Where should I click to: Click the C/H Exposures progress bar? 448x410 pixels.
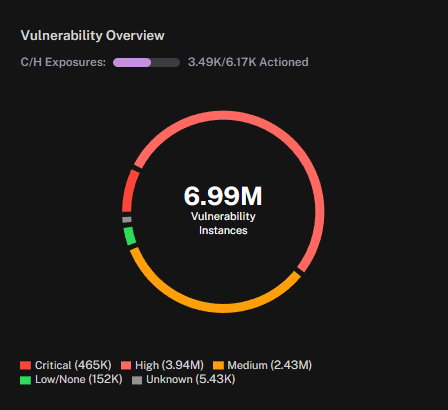pyautogui.click(x=146, y=62)
